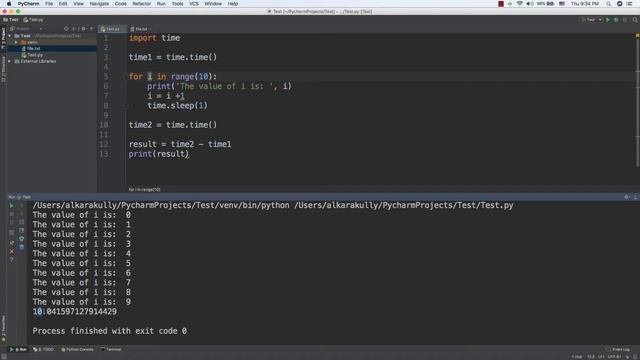This screenshot has height=360, width=640.
Task: Toggle the Project side tab
Action: pos(3,38)
